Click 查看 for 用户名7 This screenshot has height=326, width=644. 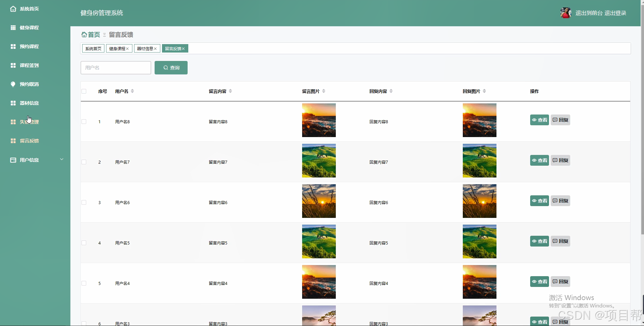click(540, 160)
